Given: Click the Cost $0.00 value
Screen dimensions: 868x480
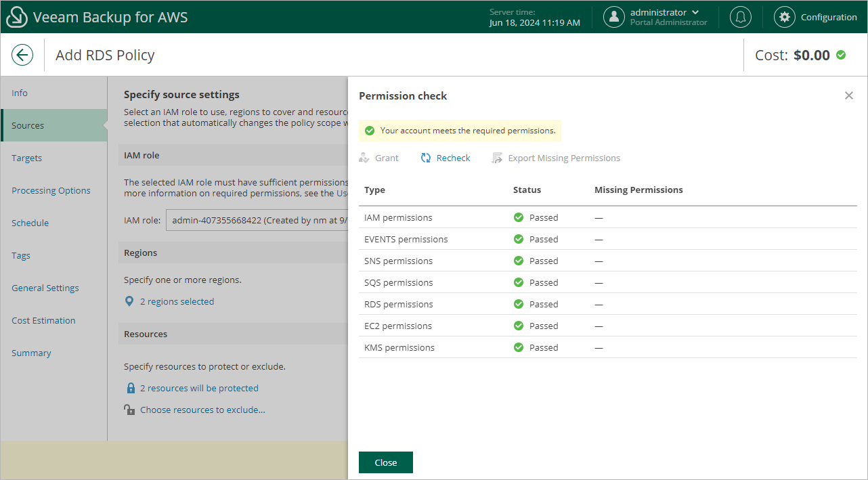Looking at the screenshot, I should [x=811, y=55].
